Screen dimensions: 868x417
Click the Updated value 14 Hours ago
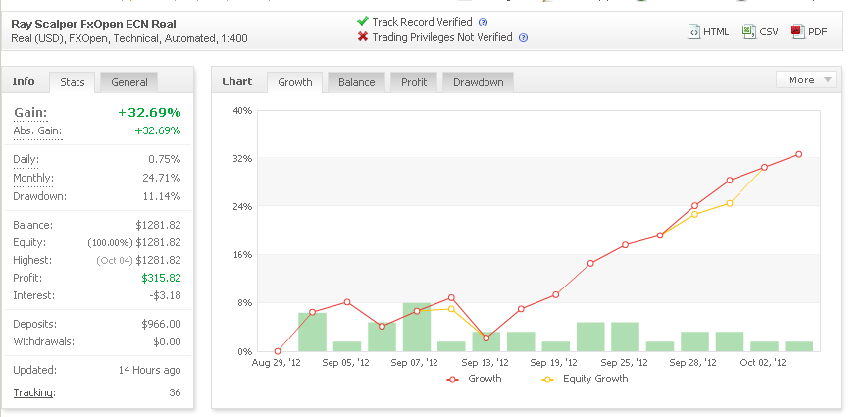pyautogui.click(x=149, y=370)
